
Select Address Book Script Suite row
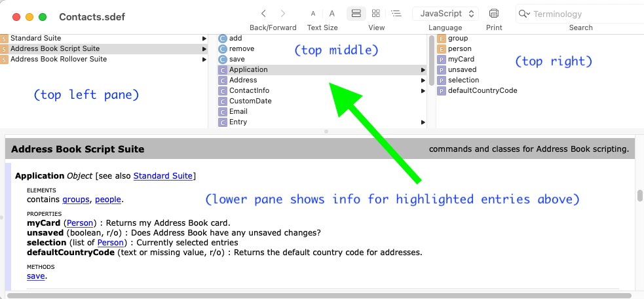click(x=104, y=48)
